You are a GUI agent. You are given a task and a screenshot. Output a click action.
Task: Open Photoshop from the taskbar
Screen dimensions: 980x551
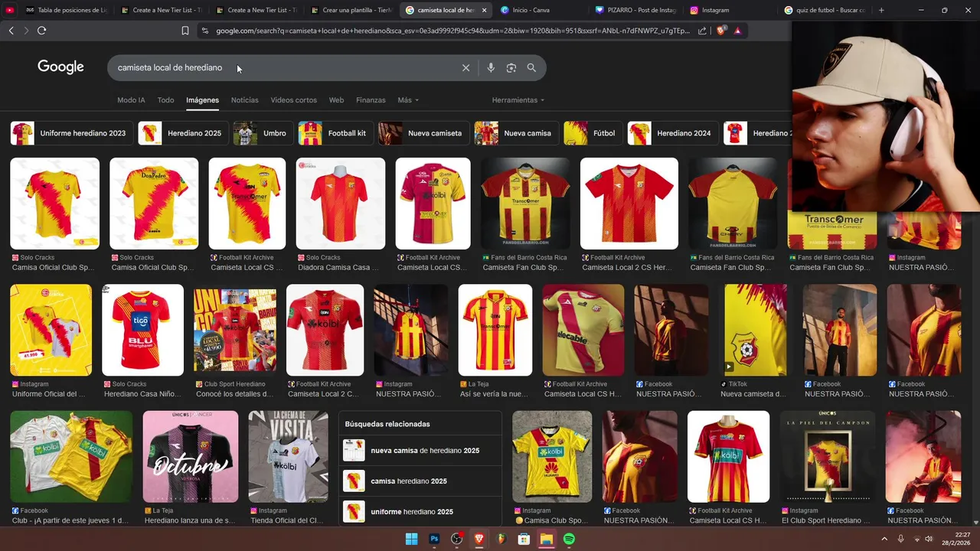tap(434, 539)
